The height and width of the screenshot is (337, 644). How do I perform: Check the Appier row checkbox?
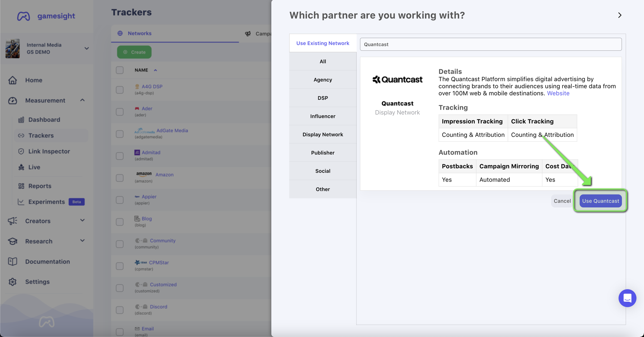tap(120, 200)
